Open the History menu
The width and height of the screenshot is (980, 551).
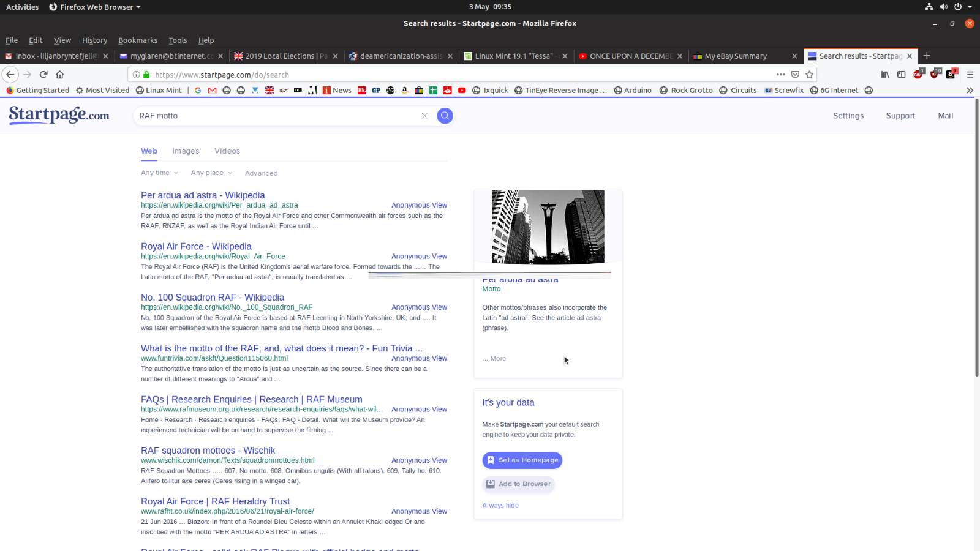click(94, 40)
